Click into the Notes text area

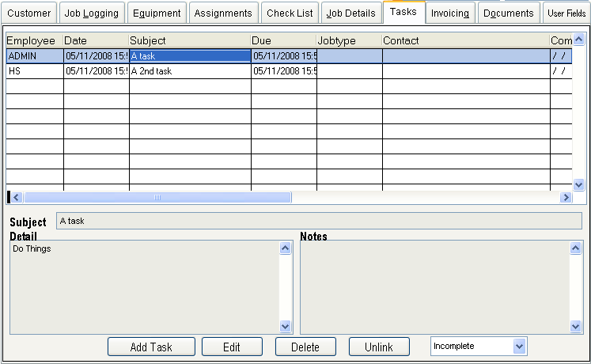(434, 286)
